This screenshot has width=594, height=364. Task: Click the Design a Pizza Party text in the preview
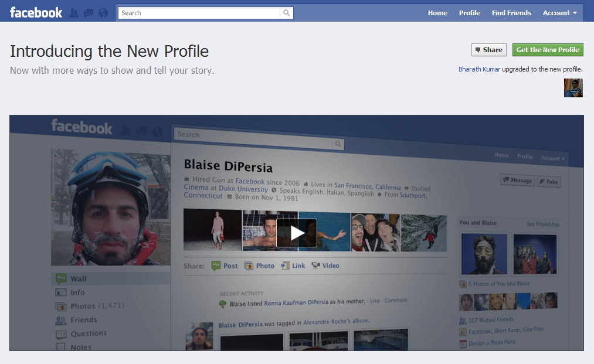coord(492,343)
